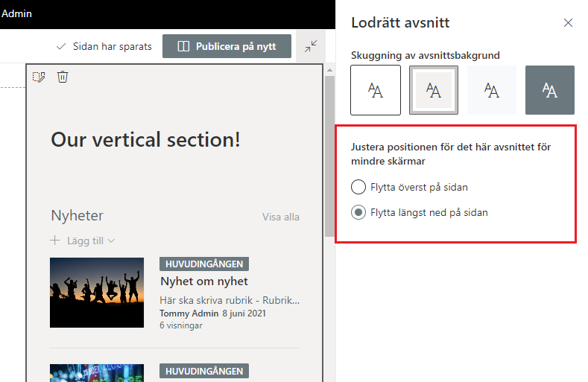Click the edit section icon
588x382 pixels.
pyautogui.click(x=39, y=77)
